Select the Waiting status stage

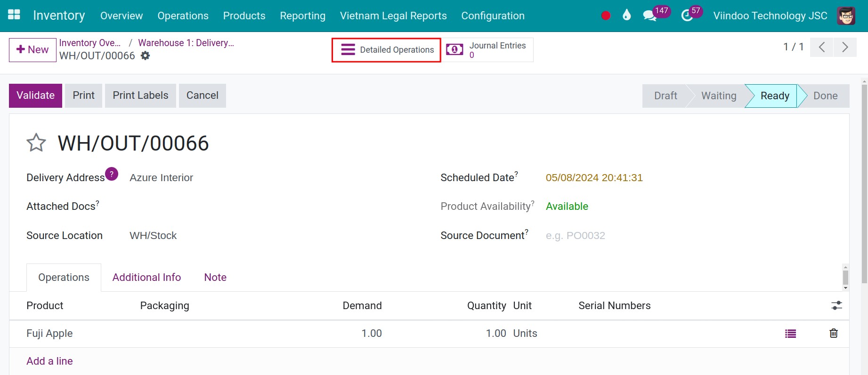pos(719,96)
